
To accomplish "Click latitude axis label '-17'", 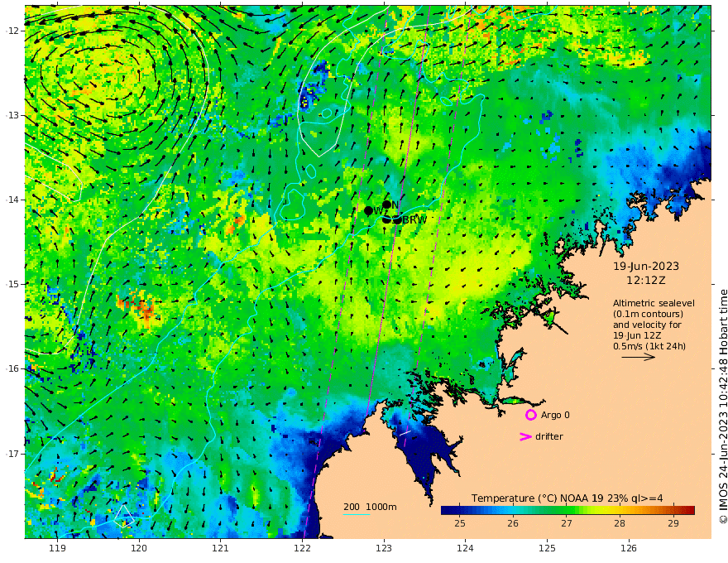I will (12, 454).
